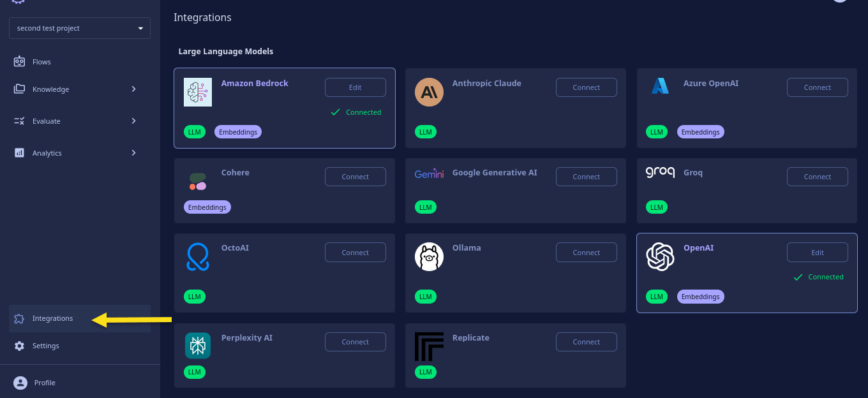This screenshot has width=868, height=398.
Task: Click the Ollama llama icon
Action: [x=429, y=256]
